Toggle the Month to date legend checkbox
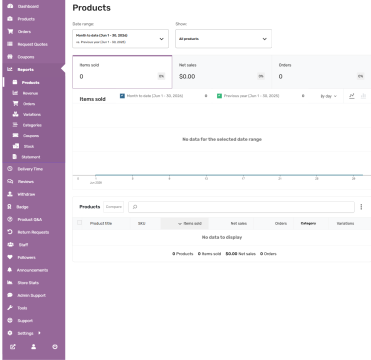Viewport: 371px width, 360px height. pyautogui.click(x=122, y=96)
